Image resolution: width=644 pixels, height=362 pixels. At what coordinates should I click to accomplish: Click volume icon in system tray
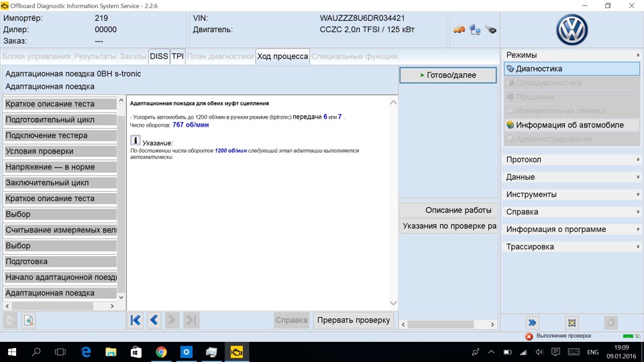[x=539, y=352]
